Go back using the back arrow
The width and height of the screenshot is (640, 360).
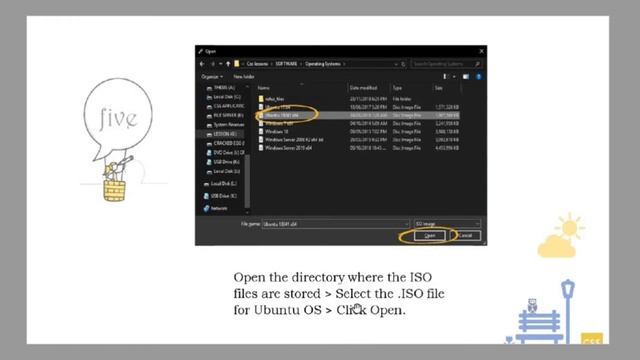point(202,64)
